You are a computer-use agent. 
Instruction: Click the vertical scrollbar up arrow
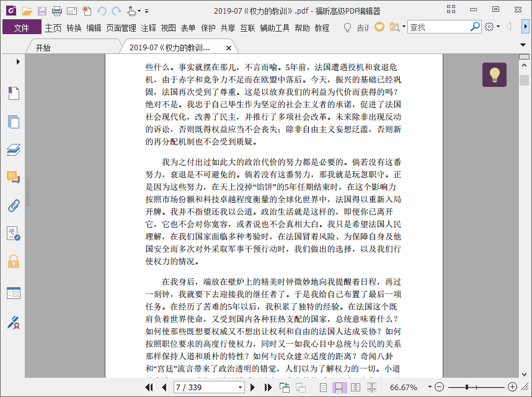click(524, 65)
